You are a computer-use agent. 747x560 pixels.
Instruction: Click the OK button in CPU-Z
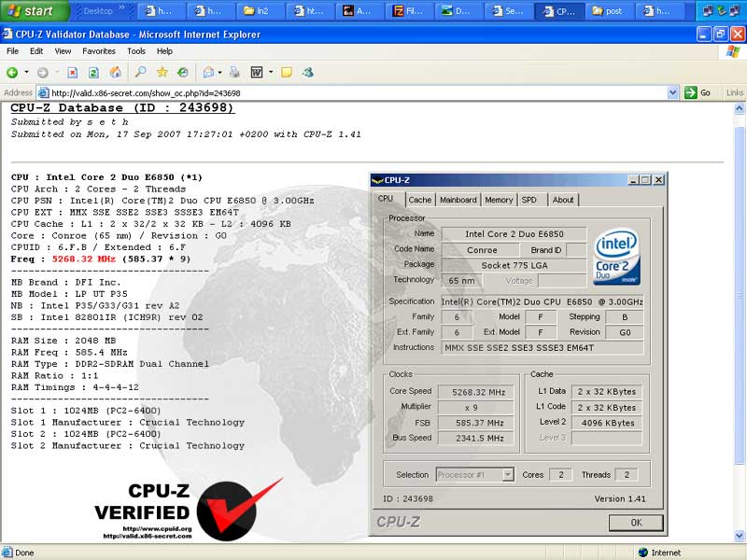(x=636, y=523)
